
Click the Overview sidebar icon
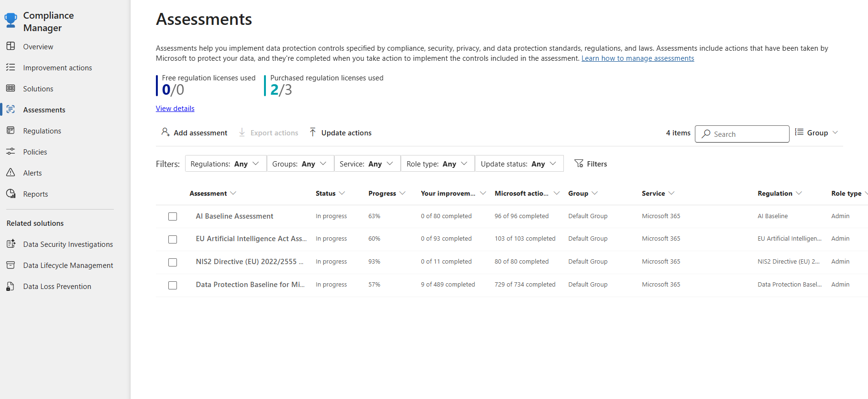click(x=11, y=46)
